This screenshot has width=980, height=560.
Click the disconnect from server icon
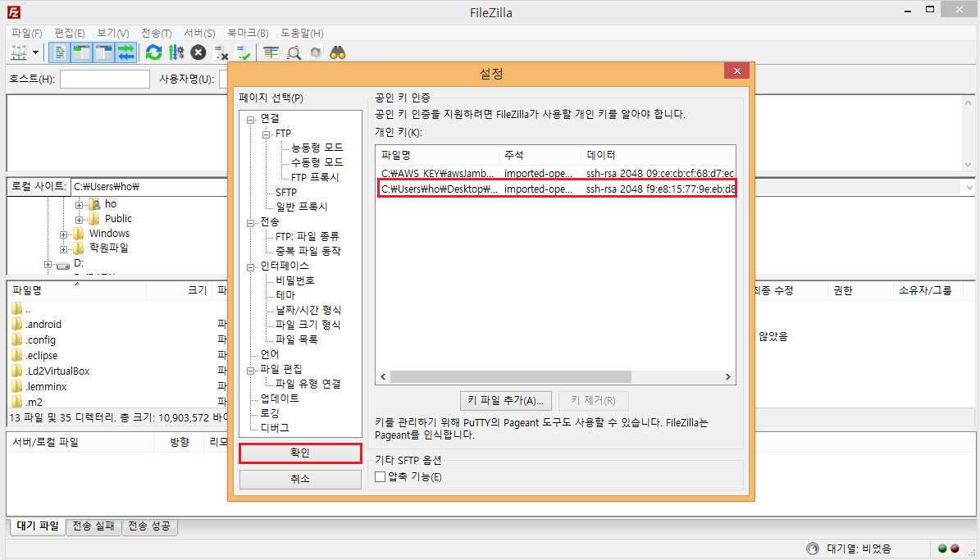[221, 52]
